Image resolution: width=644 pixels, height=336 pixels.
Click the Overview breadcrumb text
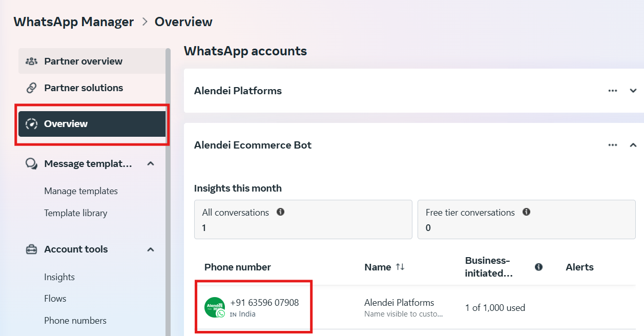click(x=183, y=22)
